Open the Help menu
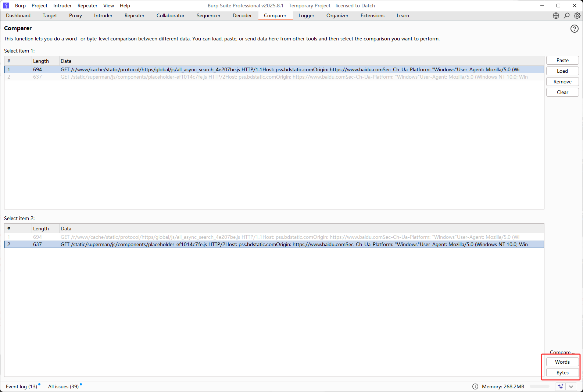Viewport: 583px width, 392px height. pyautogui.click(x=125, y=6)
